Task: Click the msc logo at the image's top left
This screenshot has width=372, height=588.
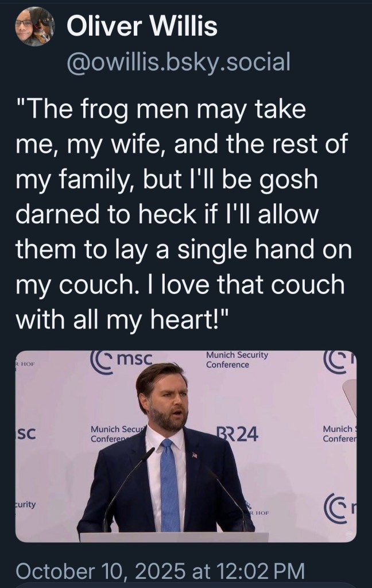Action: point(122,359)
